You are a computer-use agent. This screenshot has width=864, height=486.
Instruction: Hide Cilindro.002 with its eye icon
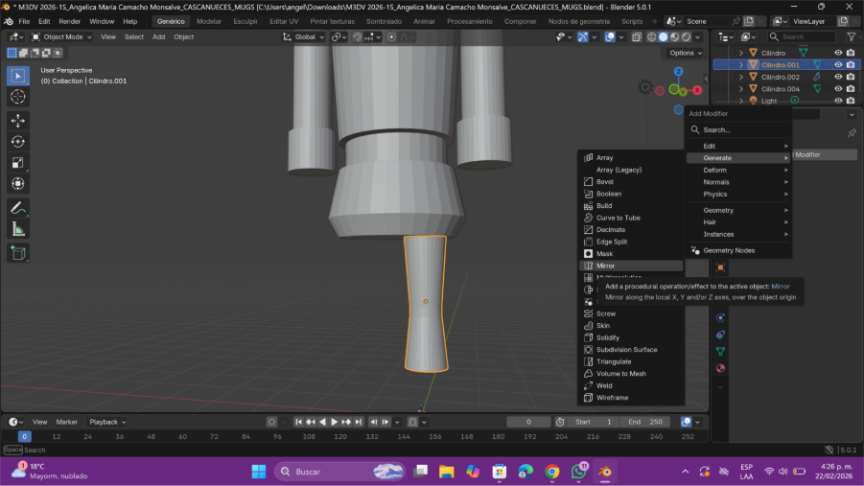coord(838,77)
